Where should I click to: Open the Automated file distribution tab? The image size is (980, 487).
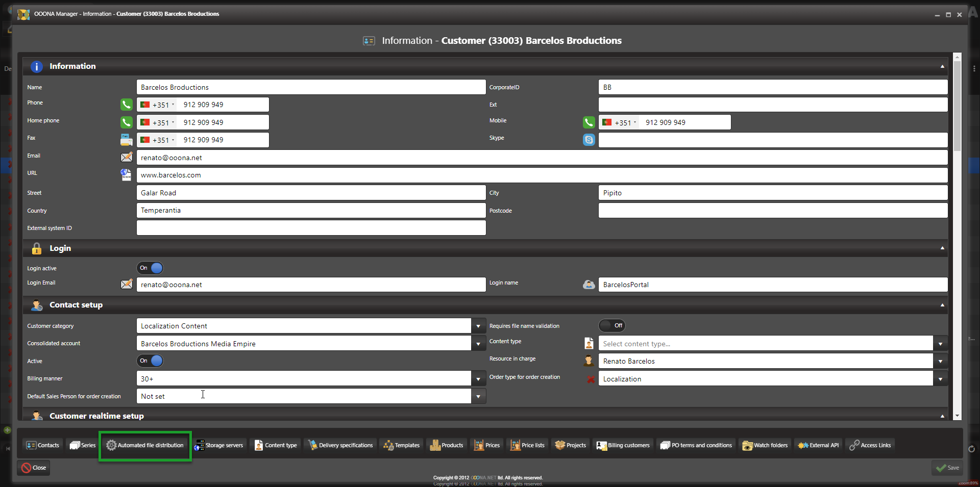pyautogui.click(x=145, y=445)
